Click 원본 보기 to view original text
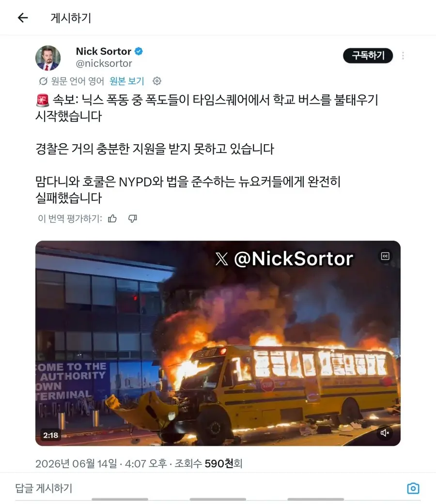 coord(127,81)
